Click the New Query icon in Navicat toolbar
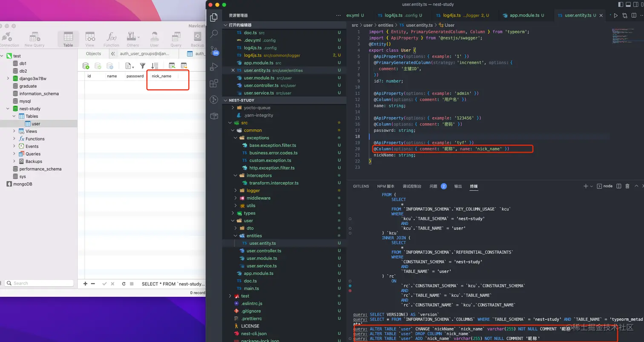 point(34,40)
